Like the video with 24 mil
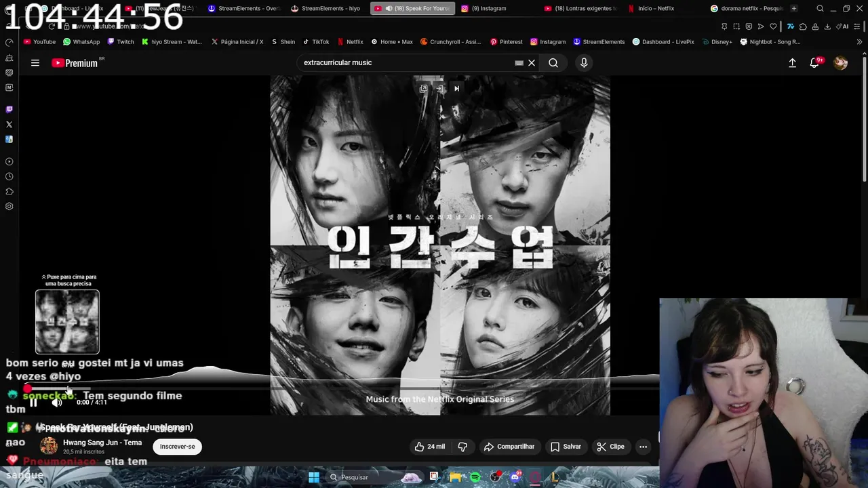 coord(430,447)
